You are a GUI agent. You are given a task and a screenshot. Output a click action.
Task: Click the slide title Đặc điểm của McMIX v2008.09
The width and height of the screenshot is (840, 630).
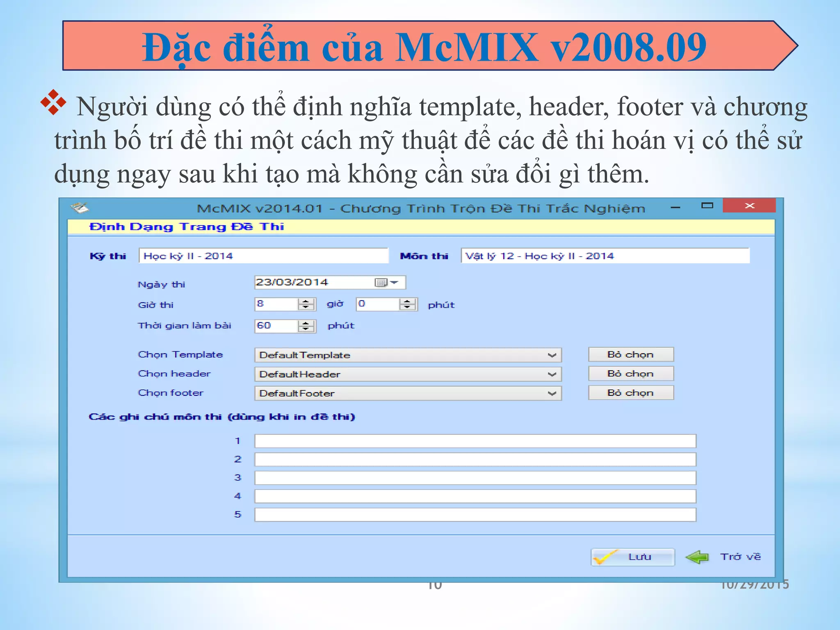pyautogui.click(x=424, y=48)
